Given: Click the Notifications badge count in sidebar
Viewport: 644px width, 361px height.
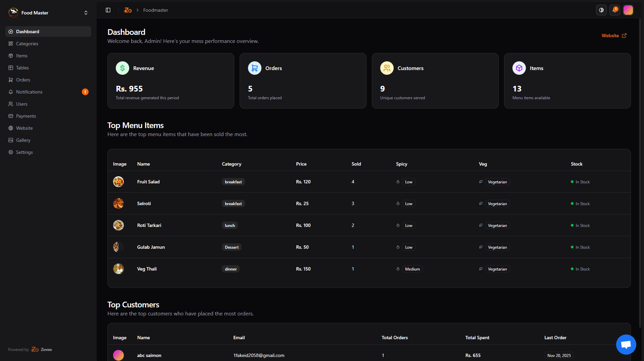Looking at the screenshot, I should point(85,92).
